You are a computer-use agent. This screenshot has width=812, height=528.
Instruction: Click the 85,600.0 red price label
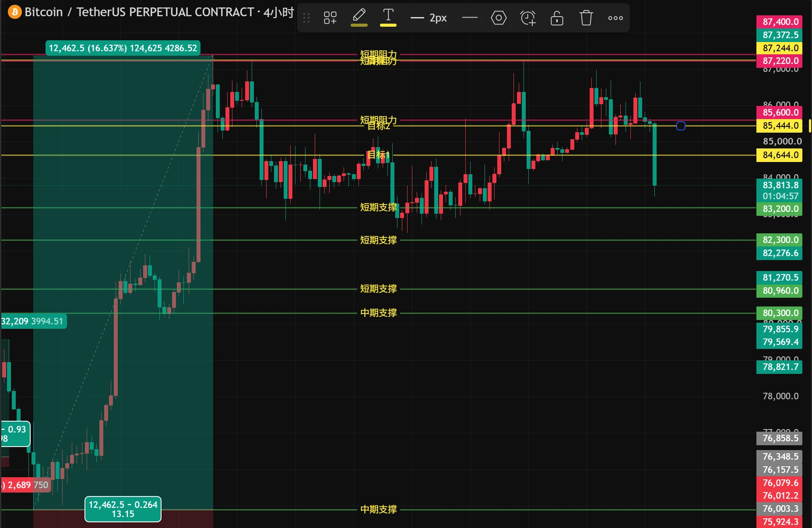click(779, 113)
